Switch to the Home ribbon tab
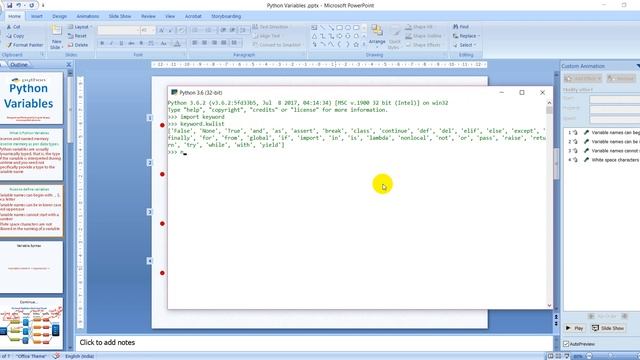The image size is (640, 360). tap(14, 16)
